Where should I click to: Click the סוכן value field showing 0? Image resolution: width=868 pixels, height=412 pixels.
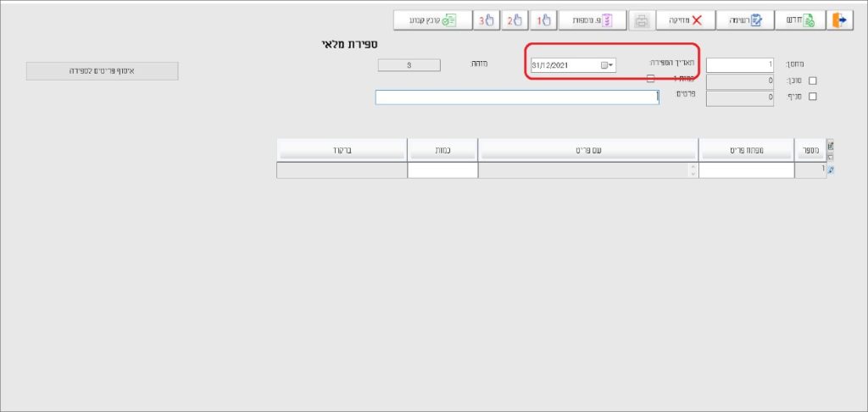[x=740, y=82]
